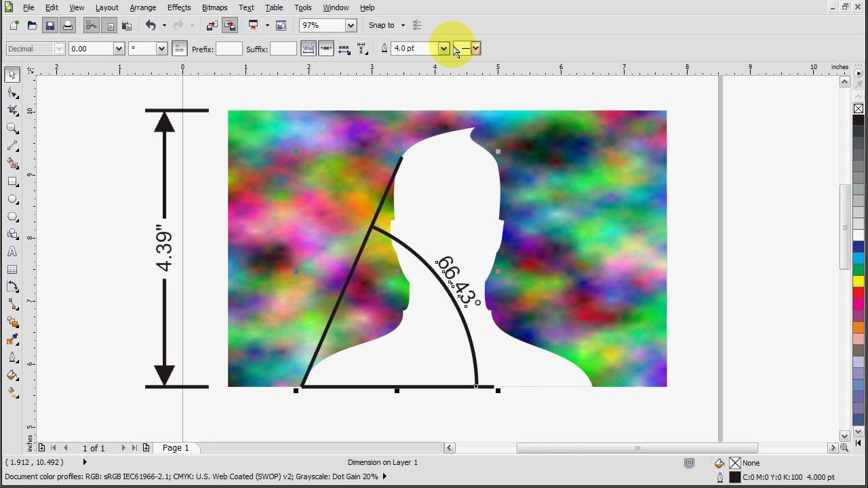The image size is (868, 488).
Task: Click the Suffix input field
Action: [283, 48]
